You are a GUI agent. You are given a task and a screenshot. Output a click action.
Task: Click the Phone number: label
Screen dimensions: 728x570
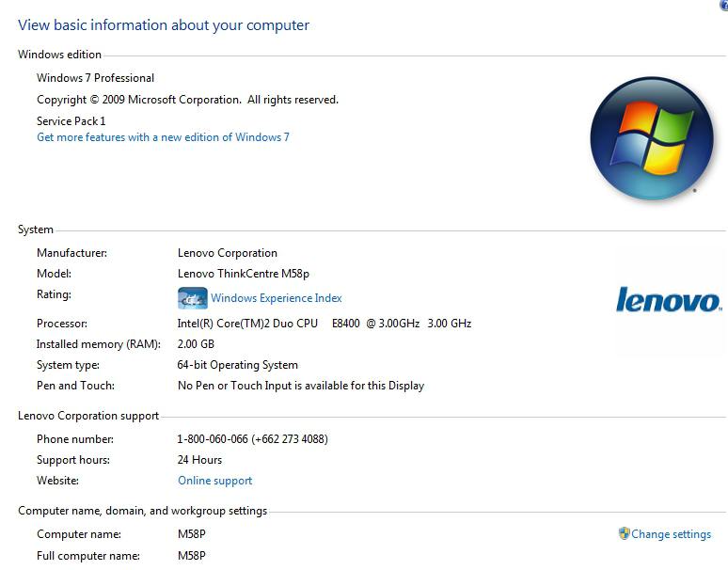[x=74, y=439]
